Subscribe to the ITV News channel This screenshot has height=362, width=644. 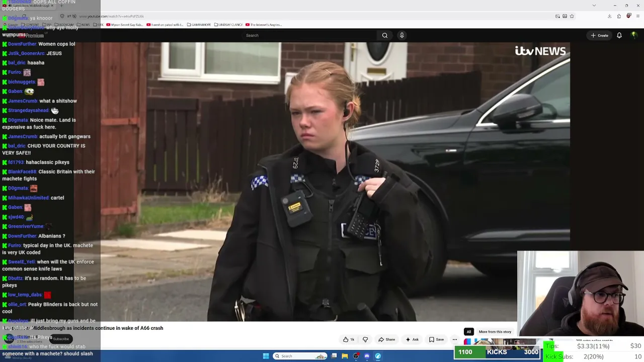coord(61,339)
